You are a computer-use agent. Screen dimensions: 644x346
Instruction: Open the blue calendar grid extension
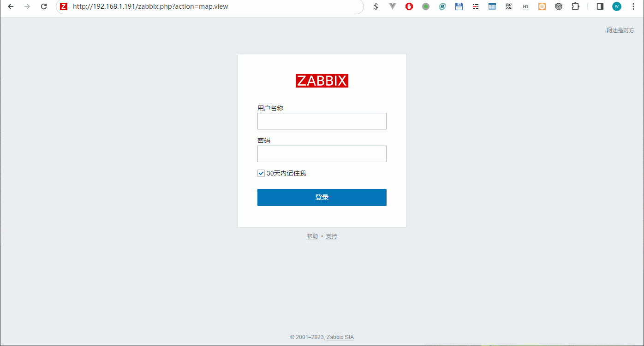pyautogui.click(x=492, y=6)
